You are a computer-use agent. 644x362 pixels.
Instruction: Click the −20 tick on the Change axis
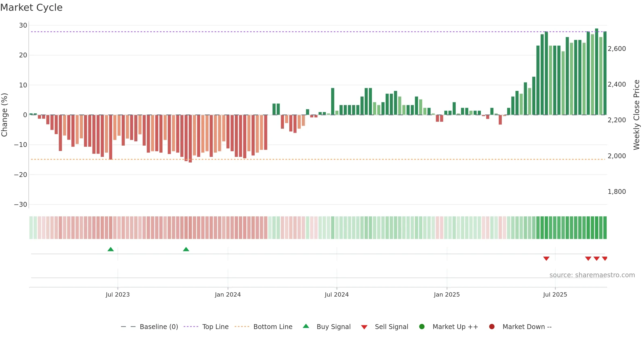(x=21, y=175)
